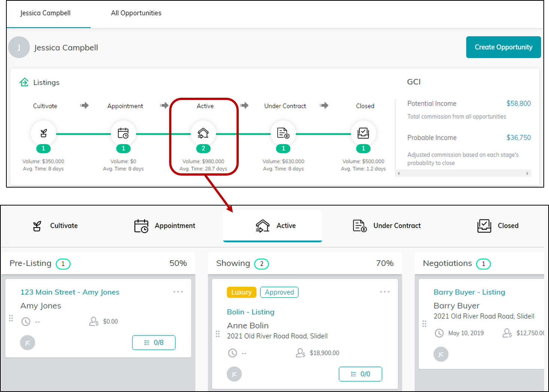Select the Under Contract stage tab
The height and width of the screenshot is (392, 549).
[387, 226]
